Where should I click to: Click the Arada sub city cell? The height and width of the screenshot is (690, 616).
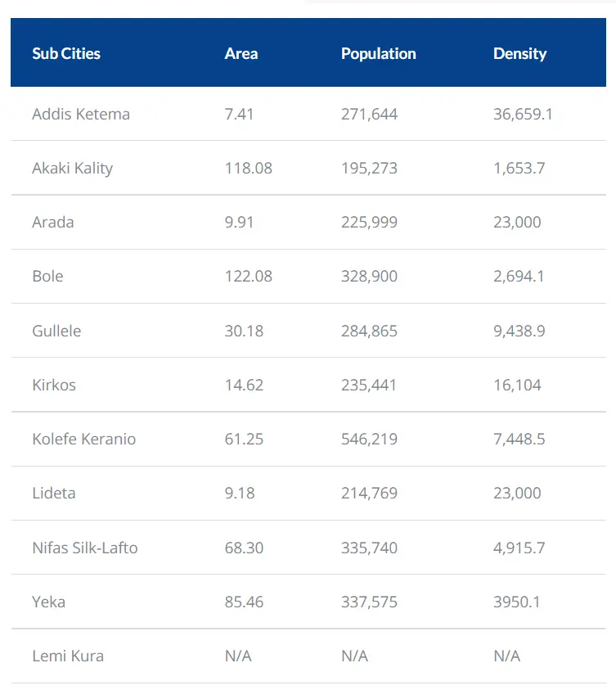[53, 222]
